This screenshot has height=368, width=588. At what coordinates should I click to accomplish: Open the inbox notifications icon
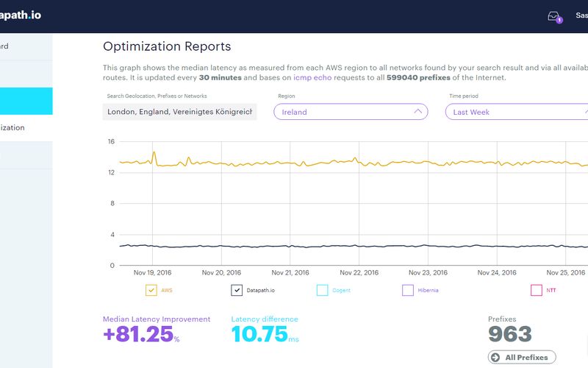point(553,15)
